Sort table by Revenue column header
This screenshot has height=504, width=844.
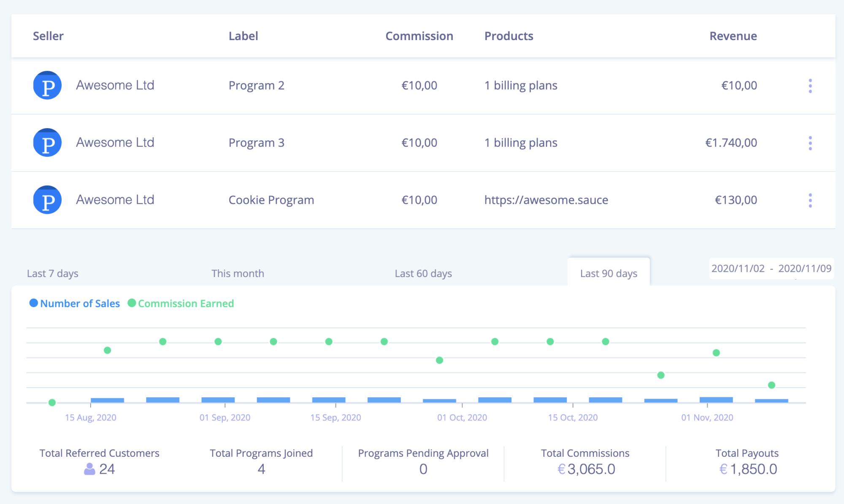pos(733,36)
